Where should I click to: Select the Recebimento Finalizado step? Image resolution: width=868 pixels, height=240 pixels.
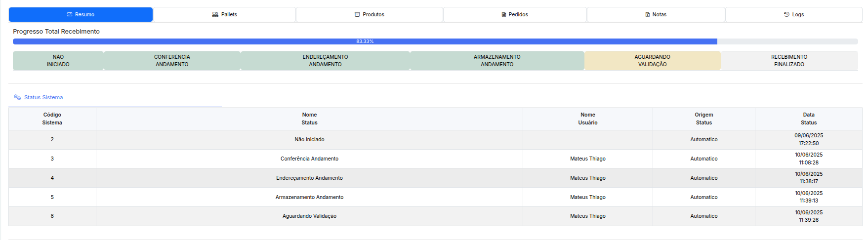pyautogui.click(x=789, y=61)
